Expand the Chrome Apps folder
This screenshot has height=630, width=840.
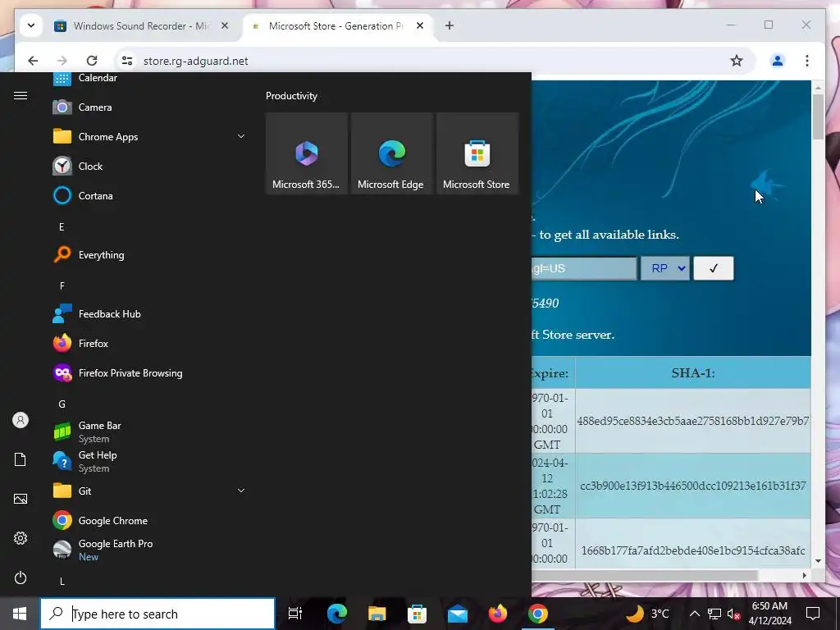(x=241, y=137)
